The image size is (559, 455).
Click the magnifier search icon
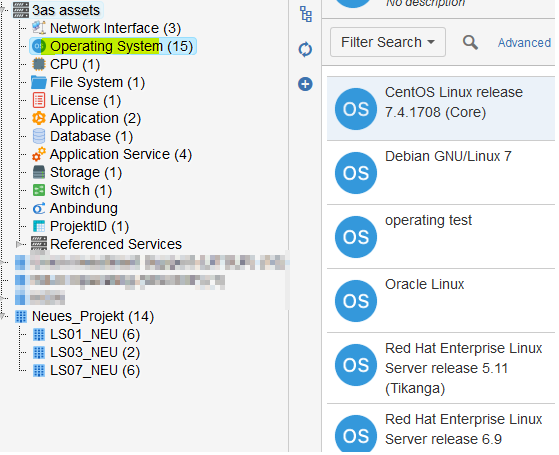(x=470, y=42)
